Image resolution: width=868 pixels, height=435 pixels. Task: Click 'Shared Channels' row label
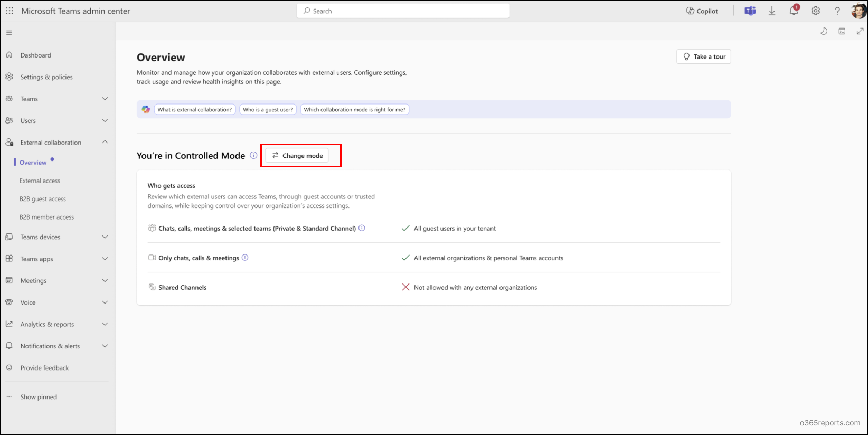click(182, 288)
